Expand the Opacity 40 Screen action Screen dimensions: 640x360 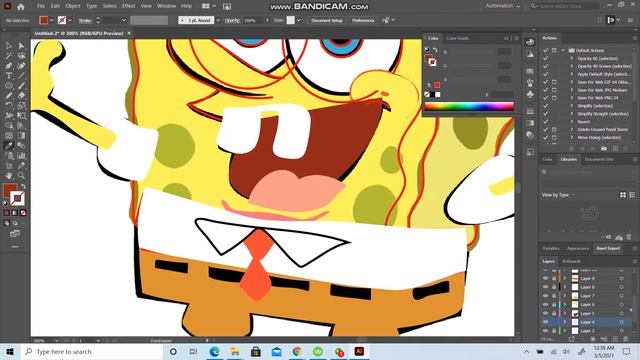[571, 66]
